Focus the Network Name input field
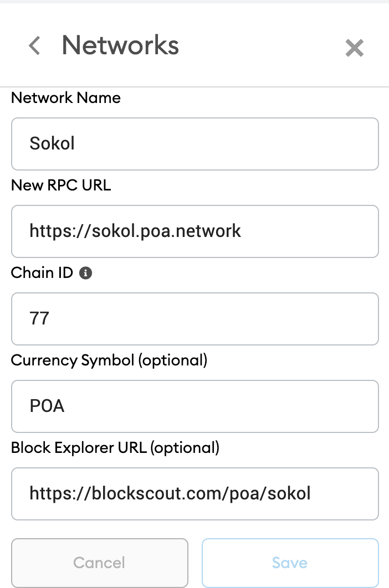This screenshot has width=389, height=588. 194,144
